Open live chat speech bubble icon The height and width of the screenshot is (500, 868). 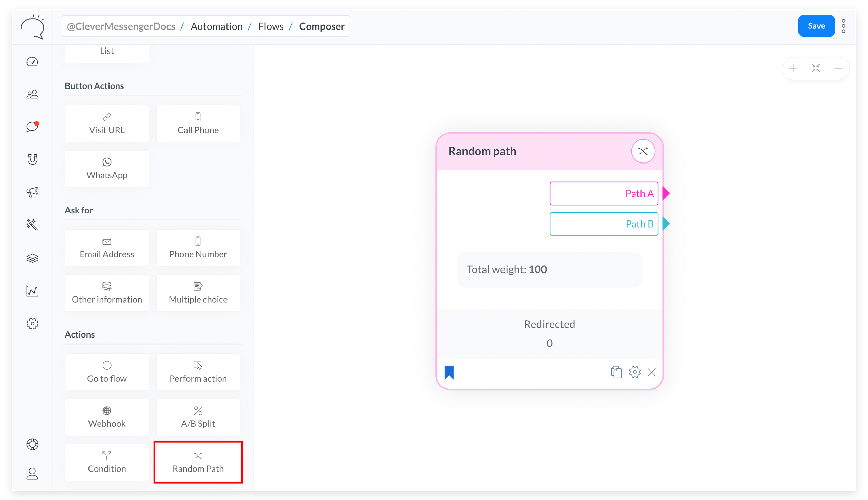coord(32,127)
